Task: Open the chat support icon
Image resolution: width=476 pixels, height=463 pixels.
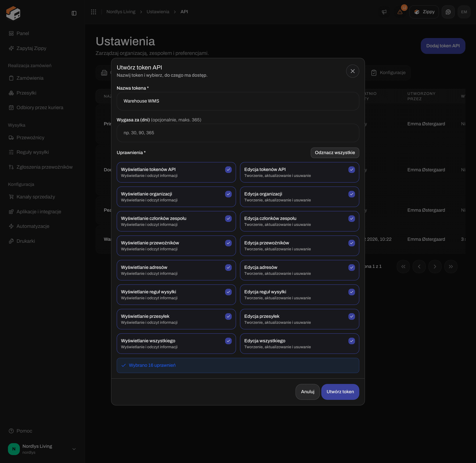Action: pos(448,12)
